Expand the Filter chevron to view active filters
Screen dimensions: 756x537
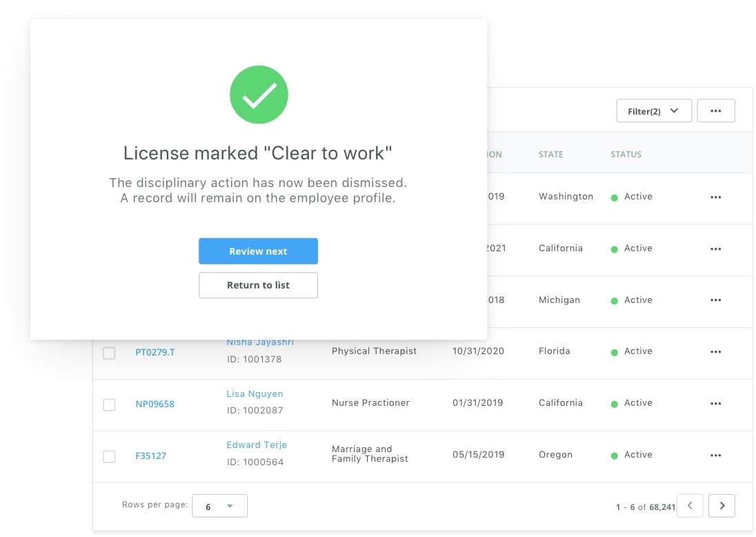[x=673, y=110]
